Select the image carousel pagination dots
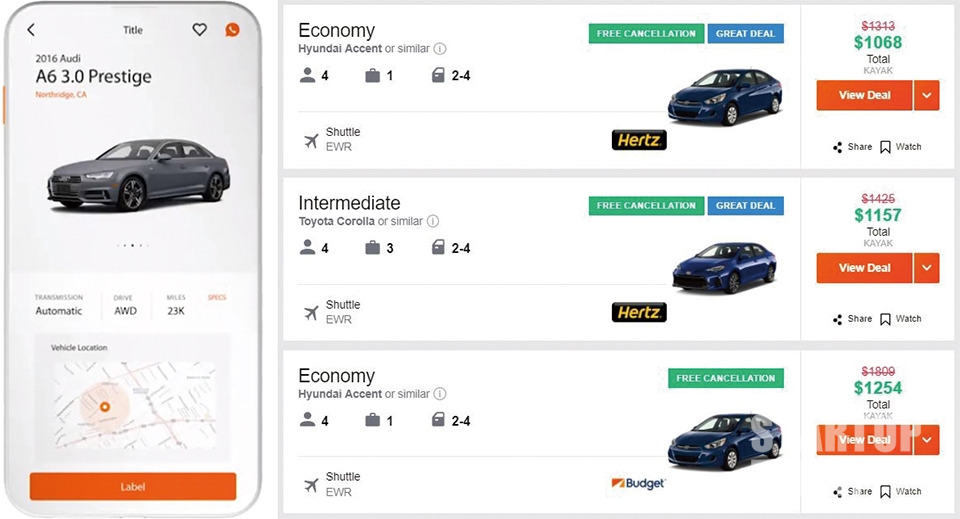960x519 pixels. point(133,245)
